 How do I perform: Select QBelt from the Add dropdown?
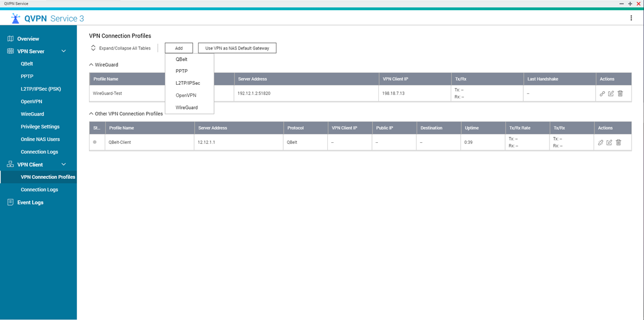pyautogui.click(x=189, y=60)
